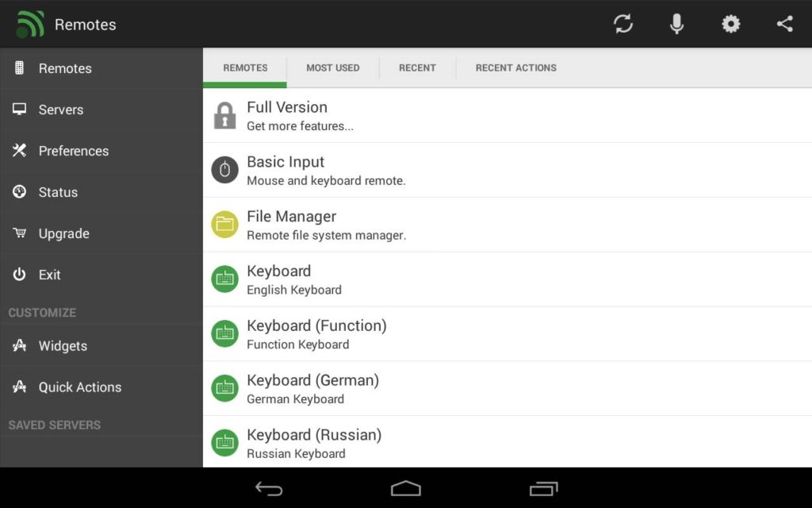Activate the microphone voice icon
The image size is (812, 508).
click(676, 24)
